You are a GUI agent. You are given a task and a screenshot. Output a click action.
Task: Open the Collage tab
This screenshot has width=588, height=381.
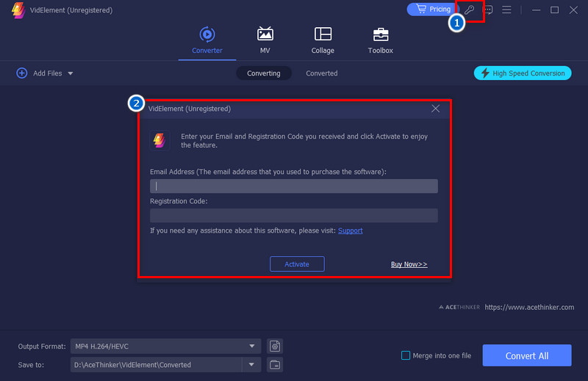322,40
